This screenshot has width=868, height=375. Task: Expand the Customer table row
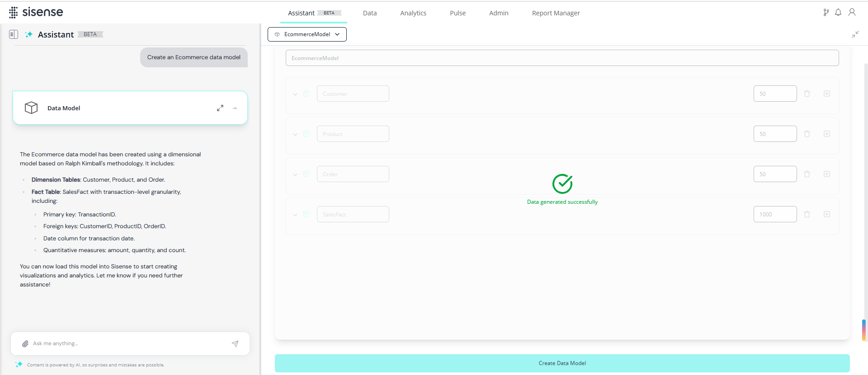pyautogui.click(x=295, y=94)
